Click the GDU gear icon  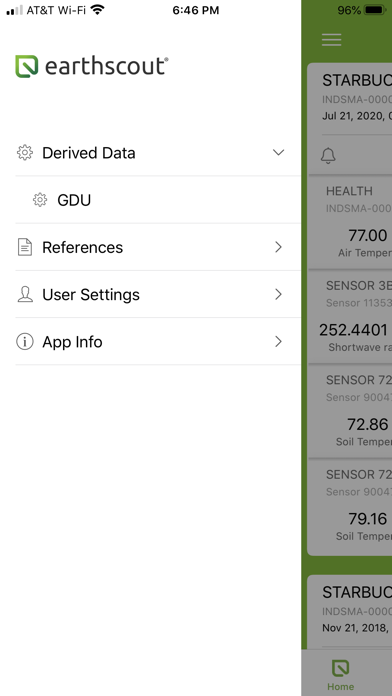point(40,200)
